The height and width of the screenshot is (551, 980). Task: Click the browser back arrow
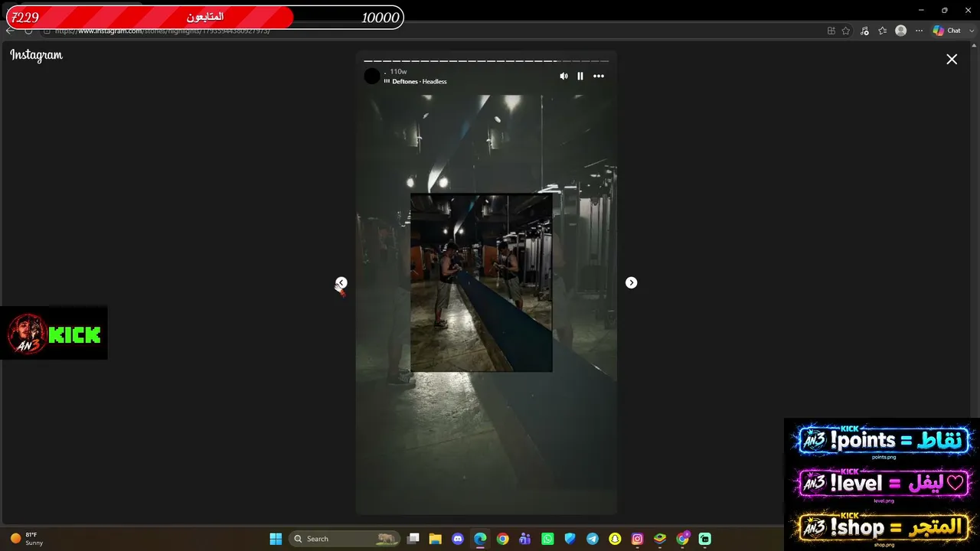pyautogui.click(x=9, y=31)
